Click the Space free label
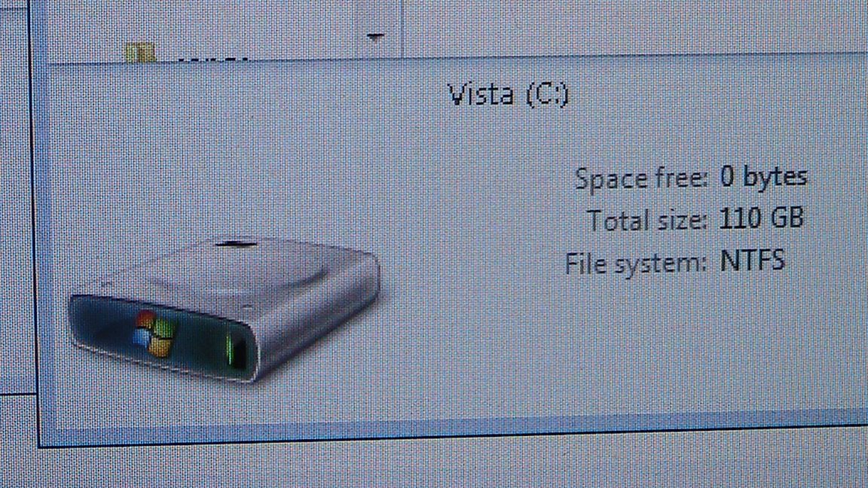 tap(642, 178)
